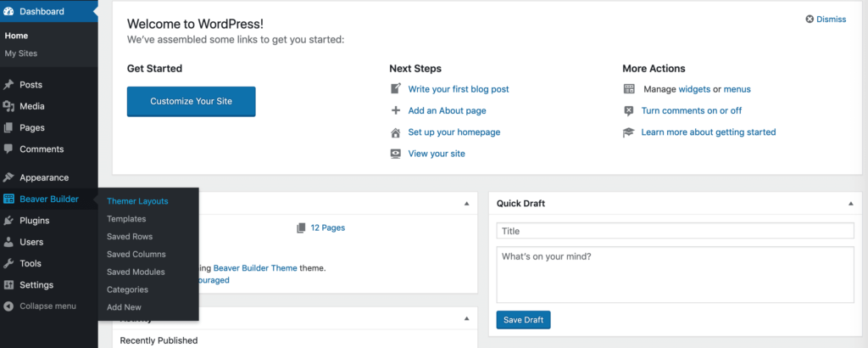
Task: Open the Beaver Builder Theme link
Action: tap(255, 268)
